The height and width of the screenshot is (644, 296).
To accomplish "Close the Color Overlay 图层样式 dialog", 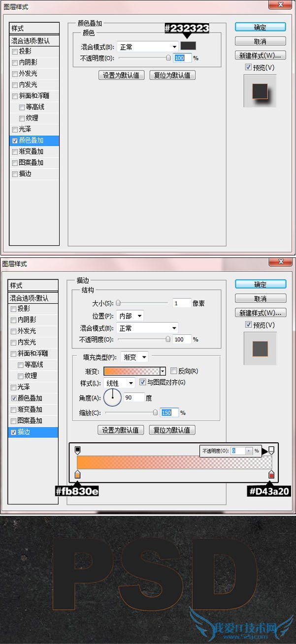I will (x=281, y=4).
